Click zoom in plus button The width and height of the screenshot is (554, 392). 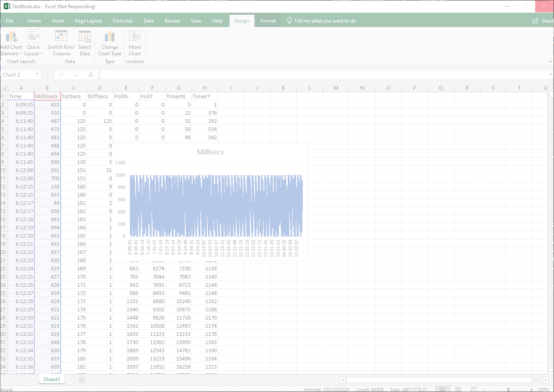(531, 390)
